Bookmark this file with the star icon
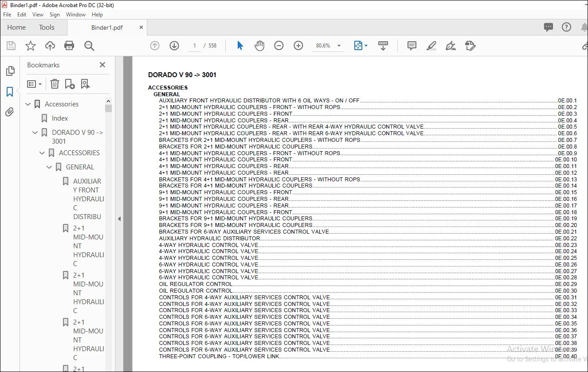The height and width of the screenshot is (372, 588). 31,46
